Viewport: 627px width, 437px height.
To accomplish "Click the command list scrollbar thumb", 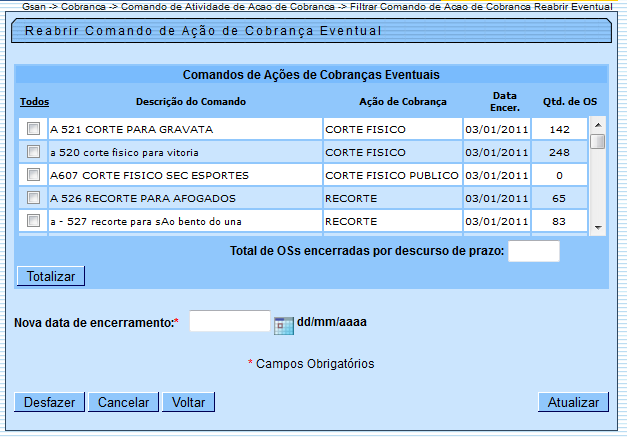I will click(x=597, y=141).
